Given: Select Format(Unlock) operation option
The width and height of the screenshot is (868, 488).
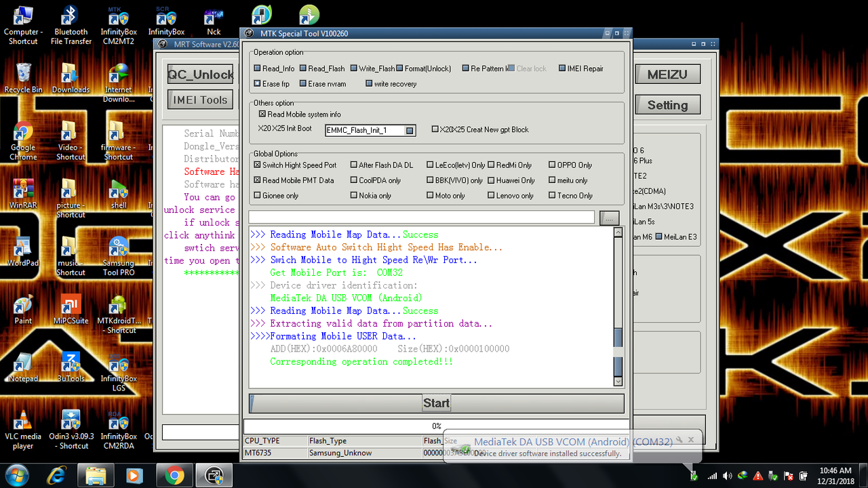Looking at the screenshot, I should coord(423,68).
